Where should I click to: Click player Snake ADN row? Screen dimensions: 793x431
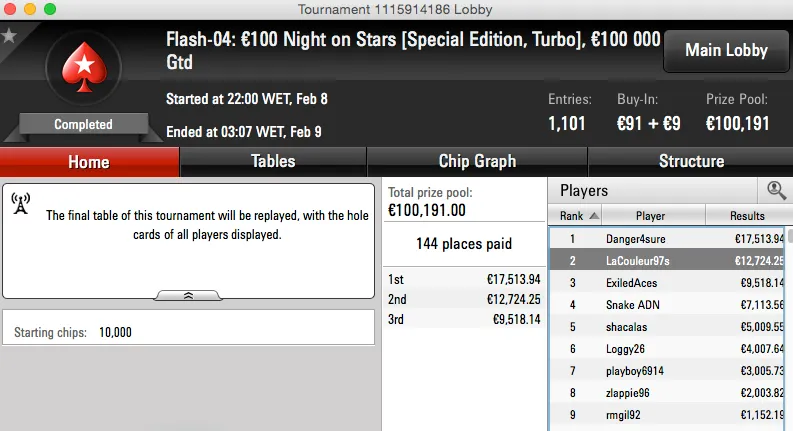pyautogui.click(x=633, y=305)
